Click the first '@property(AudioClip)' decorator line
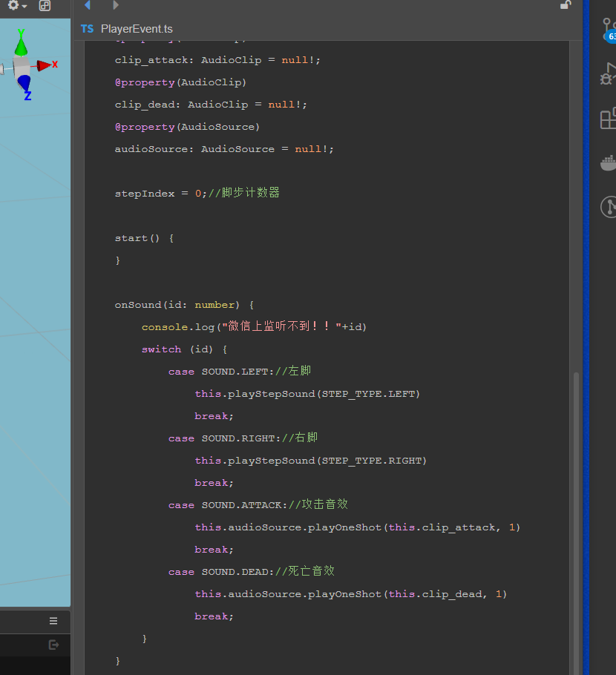Image resolution: width=616 pixels, height=675 pixels. click(x=180, y=82)
